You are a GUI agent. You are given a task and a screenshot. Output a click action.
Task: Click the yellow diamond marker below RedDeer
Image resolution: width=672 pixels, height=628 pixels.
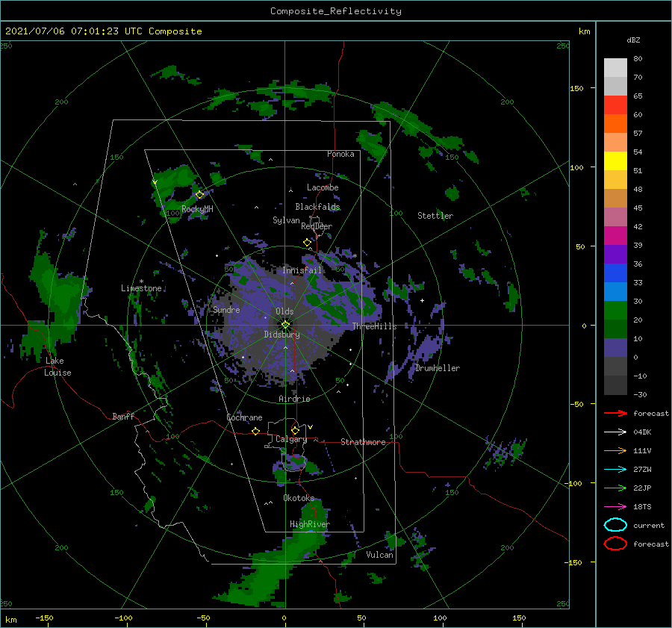pos(308,243)
